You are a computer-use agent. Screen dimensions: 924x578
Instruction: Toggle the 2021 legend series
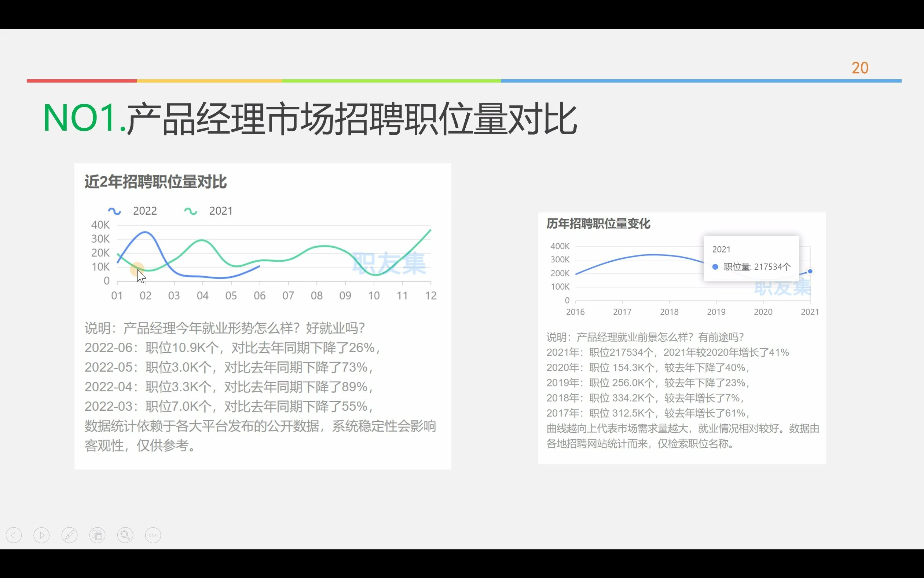pyautogui.click(x=209, y=211)
